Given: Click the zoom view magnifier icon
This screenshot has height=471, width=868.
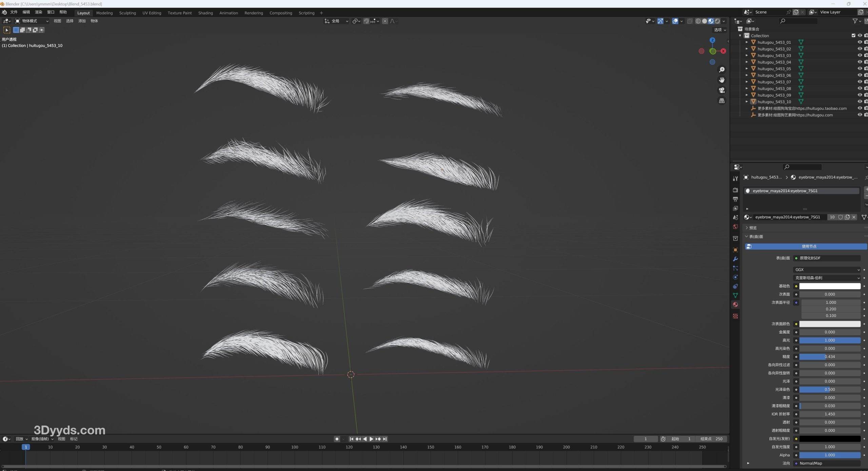Looking at the screenshot, I should point(722,70).
